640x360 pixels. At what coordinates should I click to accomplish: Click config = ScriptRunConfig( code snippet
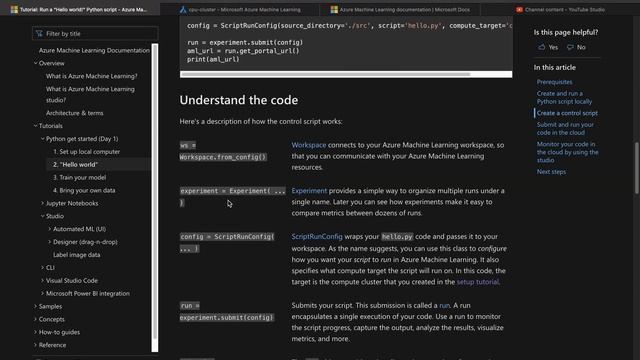click(x=227, y=242)
